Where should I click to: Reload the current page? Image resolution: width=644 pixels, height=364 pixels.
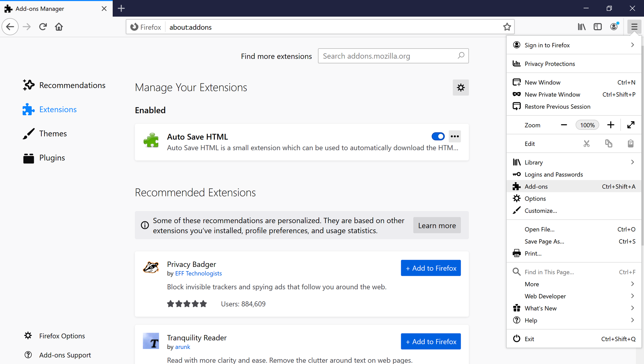pyautogui.click(x=43, y=27)
